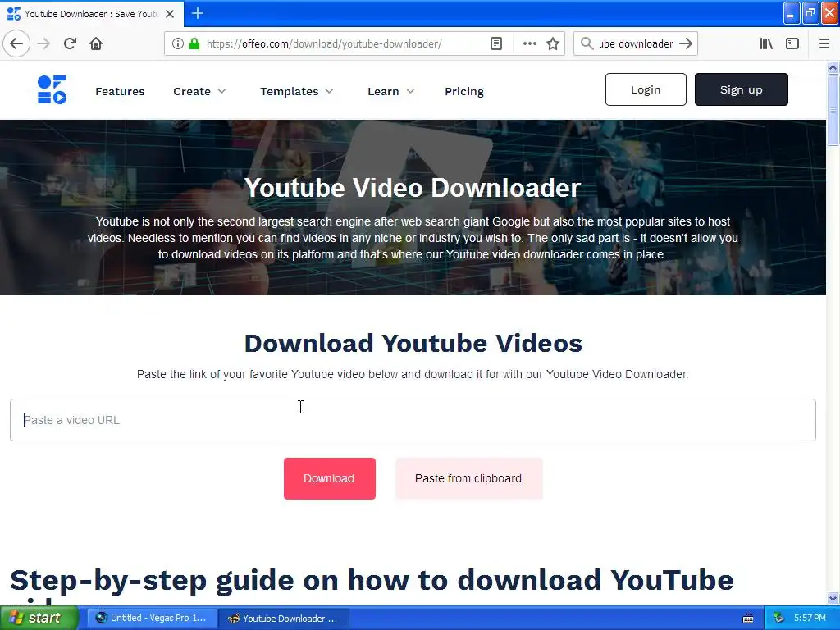840x630 pixels.
Task: Open the Features page
Action: click(x=120, y=91)
